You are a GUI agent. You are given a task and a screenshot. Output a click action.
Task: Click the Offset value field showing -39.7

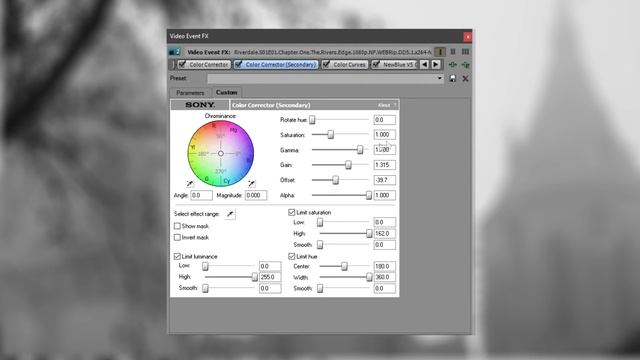click(x=384, y=180)
